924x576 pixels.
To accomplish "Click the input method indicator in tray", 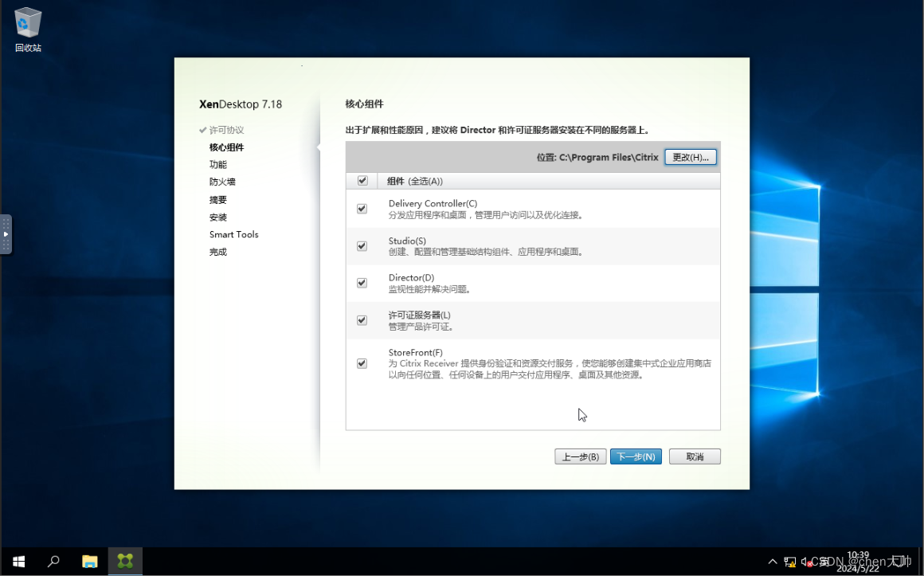I will 824,562.
